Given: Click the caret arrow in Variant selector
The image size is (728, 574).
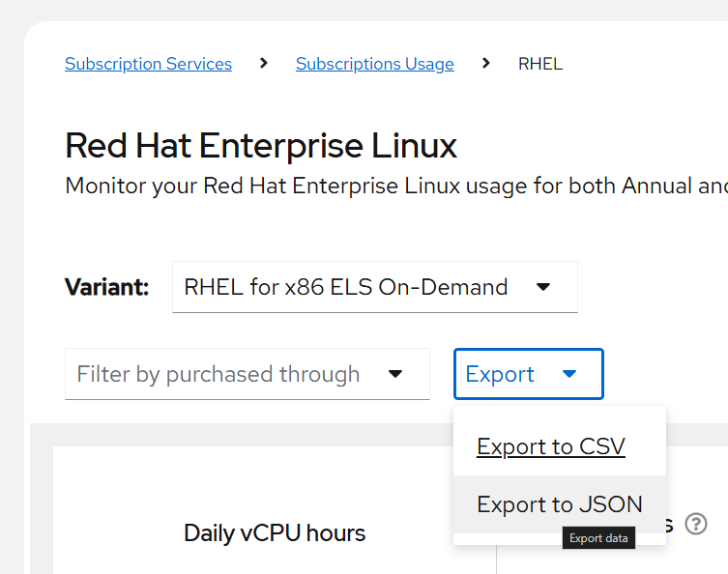Looking at the screenshot, I should coord(543,287).
